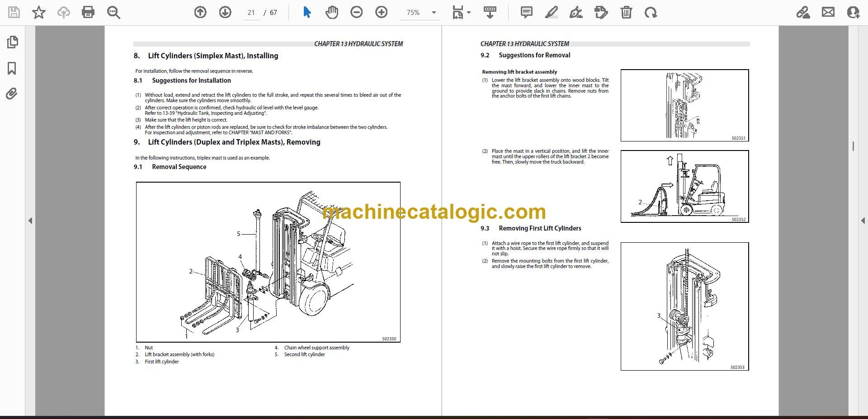
Task: Click legend entry 'Second lift cylinder'
Action: (304, 354)
